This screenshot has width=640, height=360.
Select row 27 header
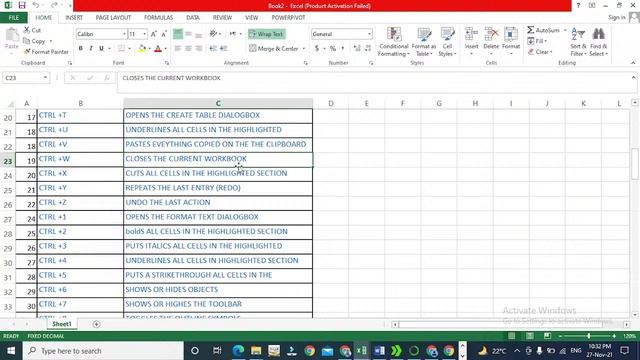pos(8,219)
